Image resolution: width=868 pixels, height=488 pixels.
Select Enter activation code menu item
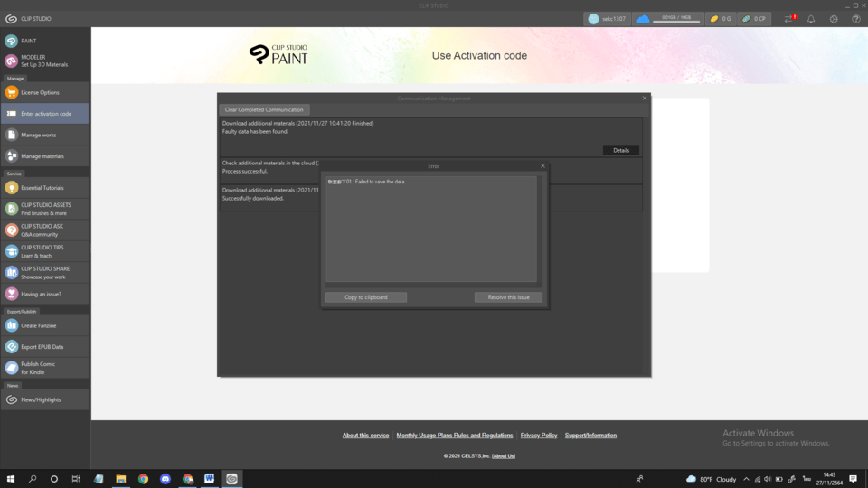[x=44, y=114]
